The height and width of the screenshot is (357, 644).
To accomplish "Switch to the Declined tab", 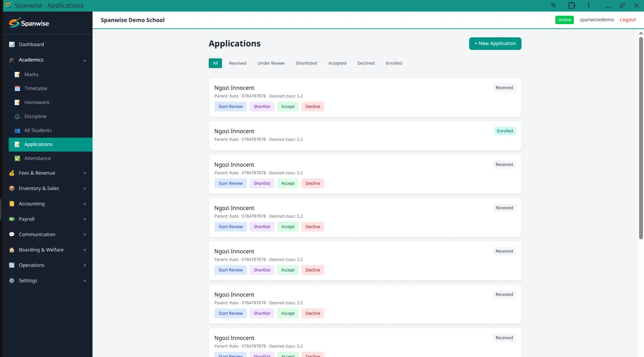I will tap(366, 63).
